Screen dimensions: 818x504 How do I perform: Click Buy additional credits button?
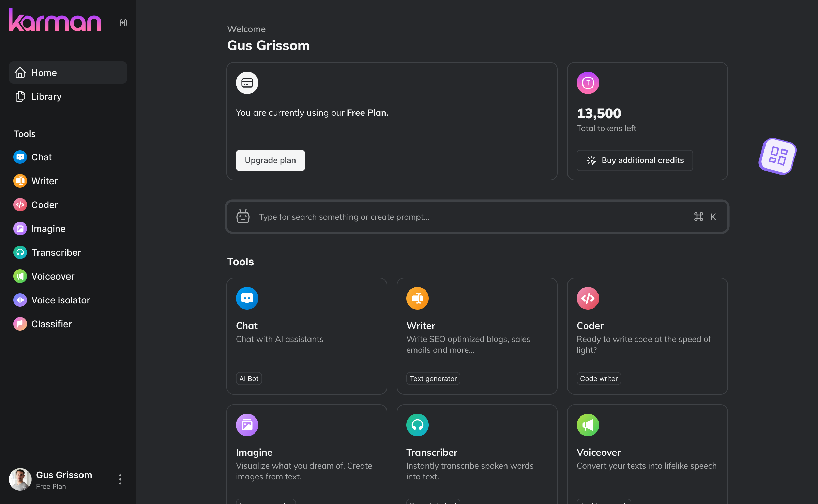point(635,160)
